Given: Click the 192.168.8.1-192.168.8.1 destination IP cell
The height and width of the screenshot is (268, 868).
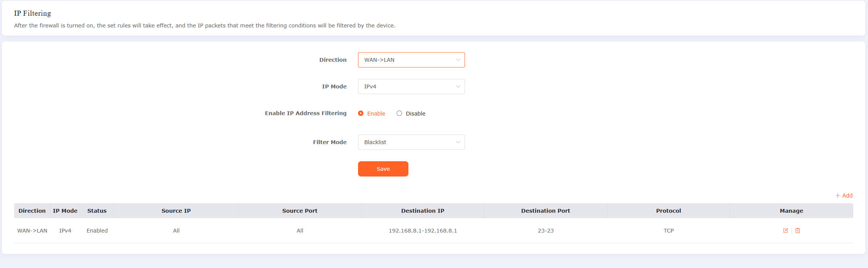Looking at the screenshot, I should [423, 231].
